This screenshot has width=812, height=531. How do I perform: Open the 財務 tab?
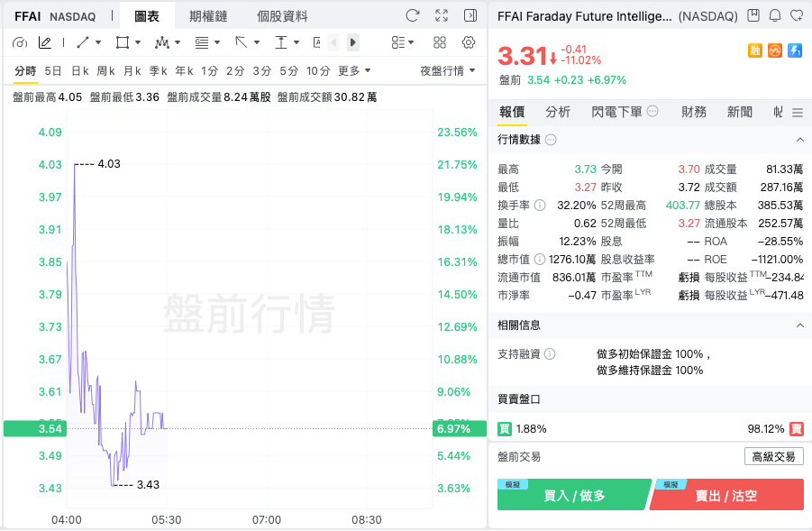[694, 112]
